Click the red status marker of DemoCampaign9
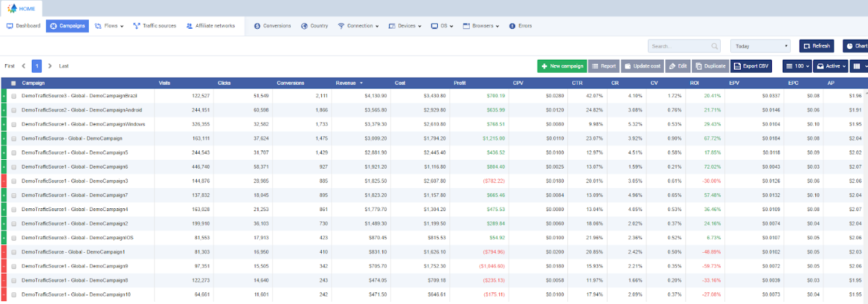Screen dimensions: 868x304 pyautogui.click(x=3, y=266)
